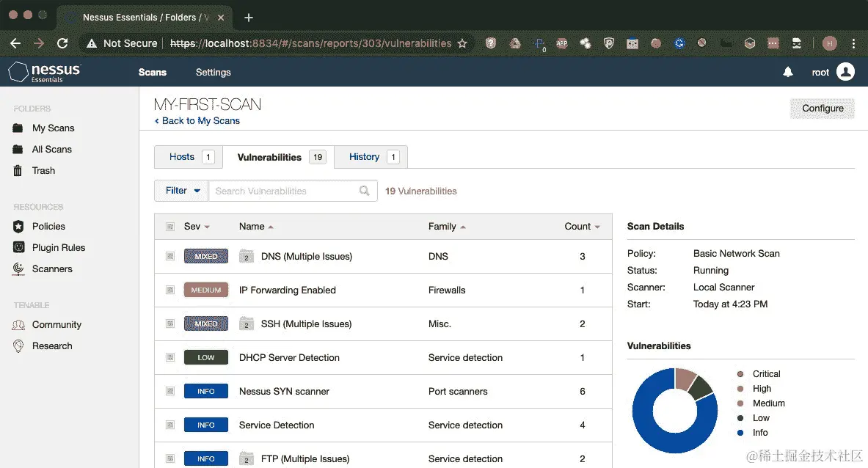
Task: Click the browser forward arrow
Action: point(39,43)
